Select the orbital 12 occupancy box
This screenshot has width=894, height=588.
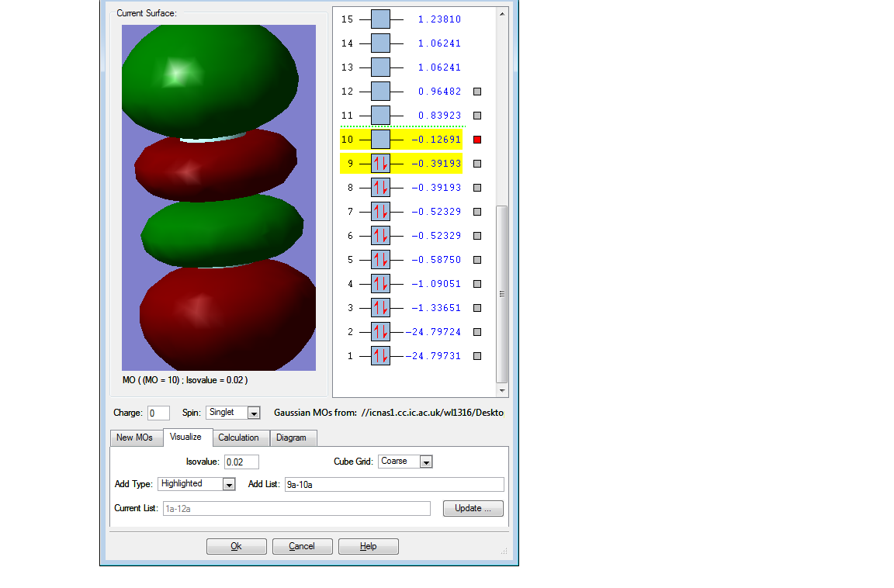pos(380,92)
